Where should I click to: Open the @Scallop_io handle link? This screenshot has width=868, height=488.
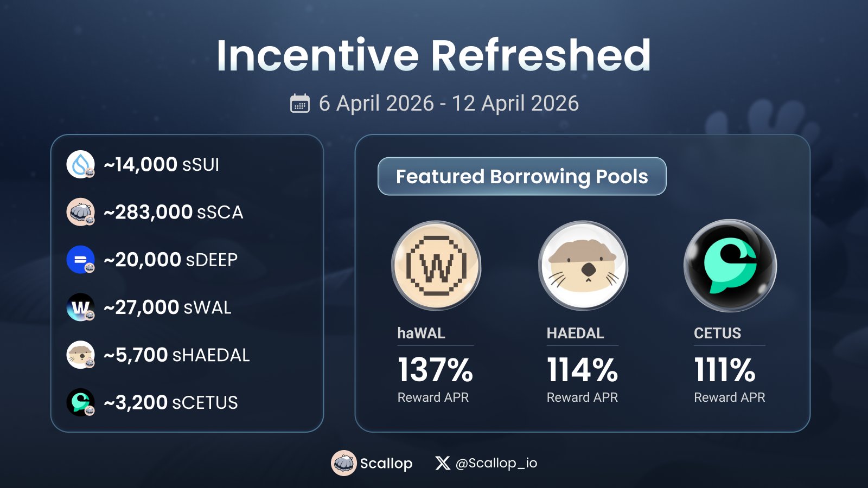pos(496,463)
